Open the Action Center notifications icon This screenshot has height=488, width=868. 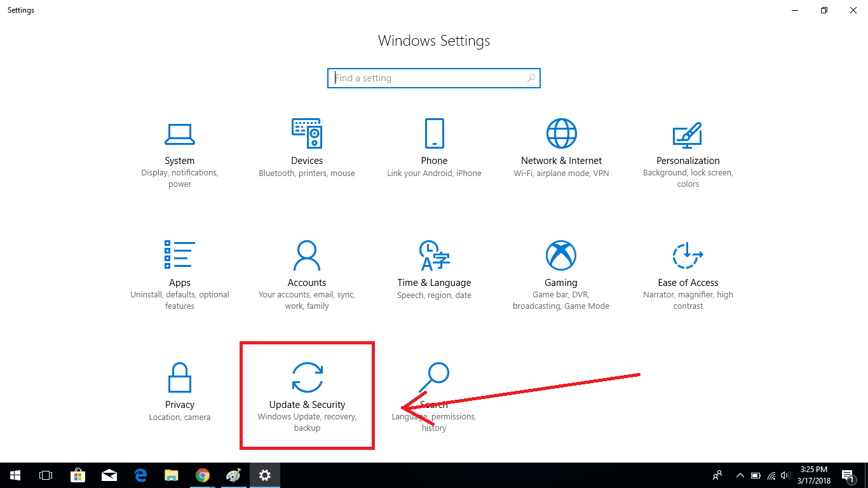click(x=848, y=475)
